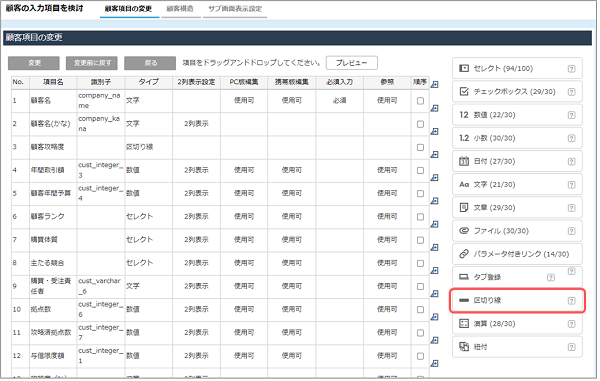Click the 小数 '1.2' field type icon
The image size is (600, 381).
(464, 138)
